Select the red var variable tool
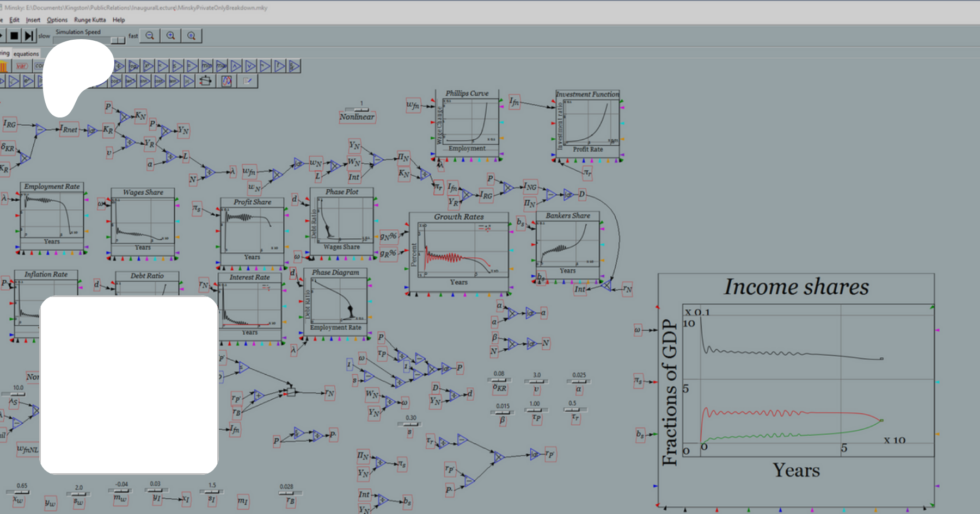980x514 pixels. (22, 66)
